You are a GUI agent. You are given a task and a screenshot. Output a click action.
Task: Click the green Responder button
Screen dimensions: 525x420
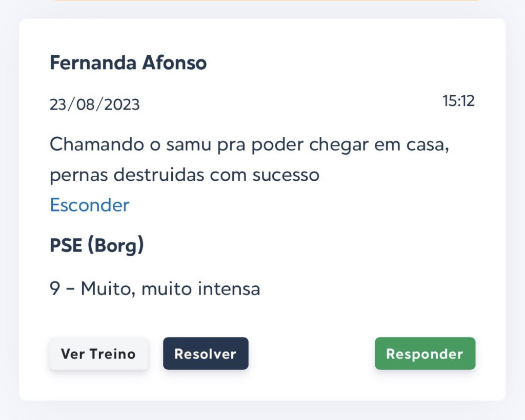pos(425,354)
